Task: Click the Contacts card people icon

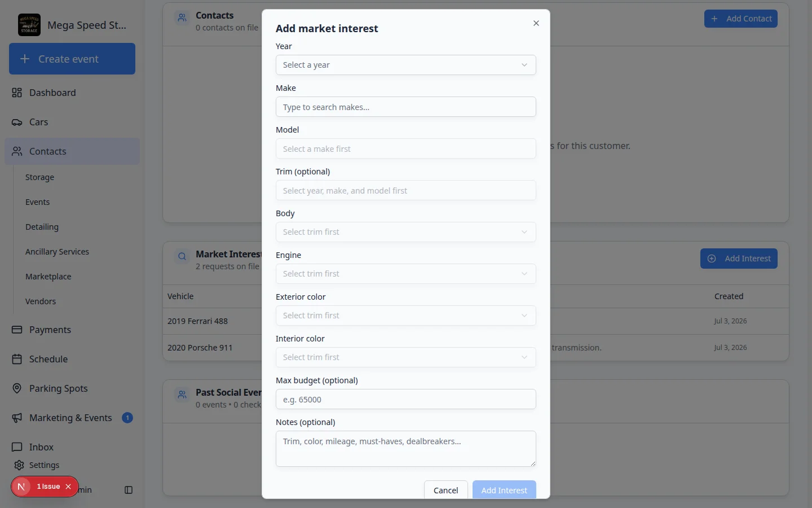Action: tap(182, 17)
